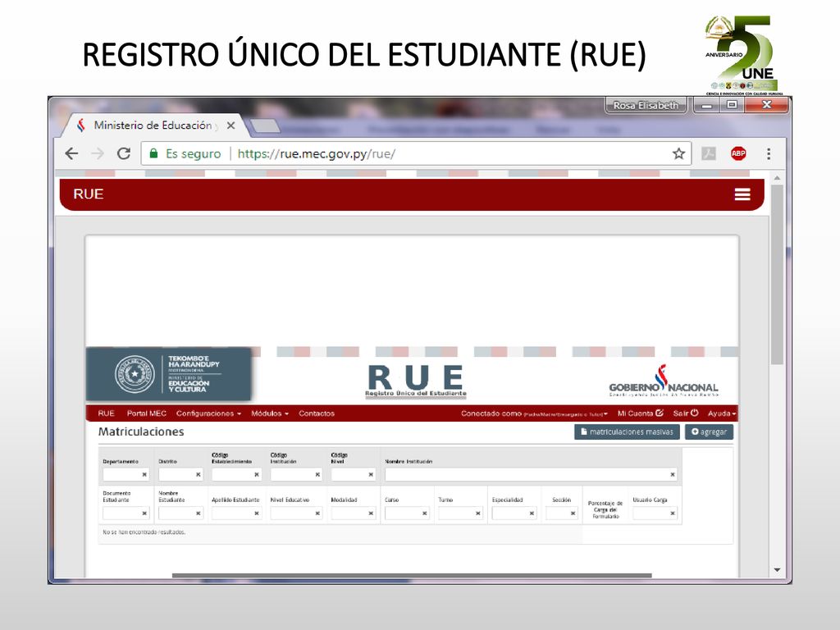
Task: Click the RUE title in the red header
Action: pyautogui.click(x=89, y=194)
